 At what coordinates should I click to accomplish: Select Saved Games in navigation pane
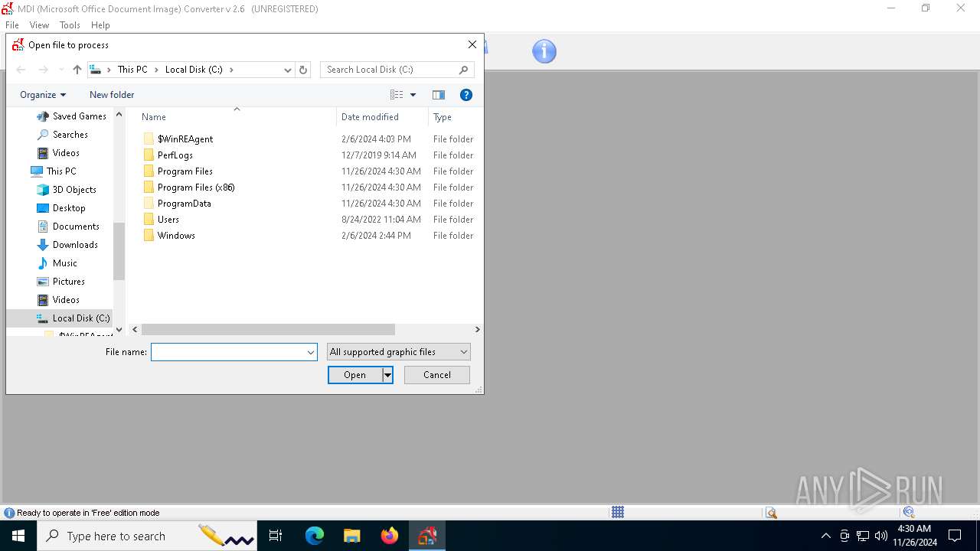click(x=80, y=116)
